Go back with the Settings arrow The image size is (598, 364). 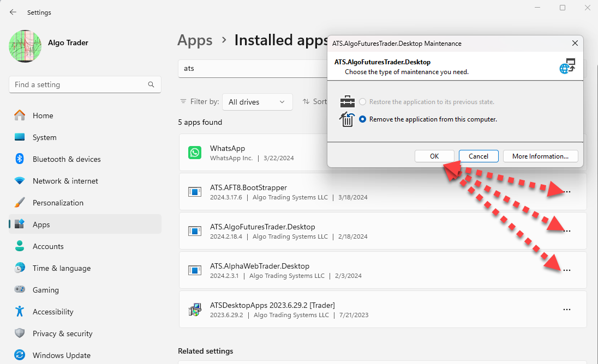(x=13, y=12)
